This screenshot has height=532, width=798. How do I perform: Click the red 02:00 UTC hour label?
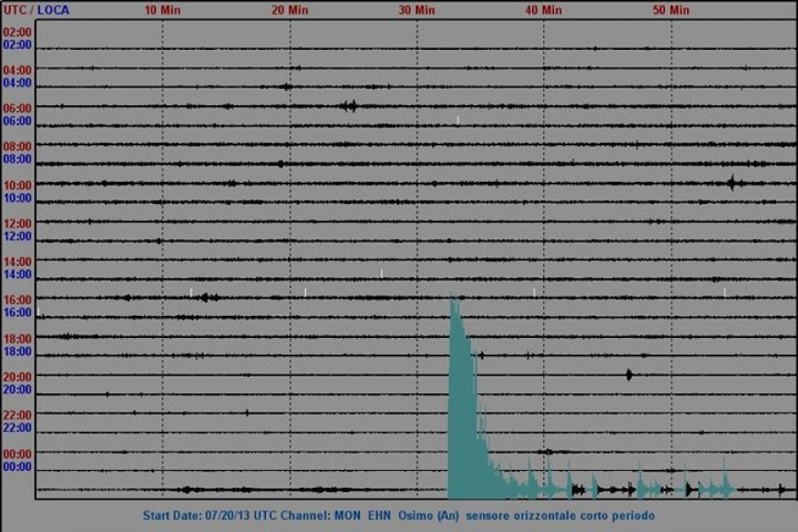click(18, 32)
